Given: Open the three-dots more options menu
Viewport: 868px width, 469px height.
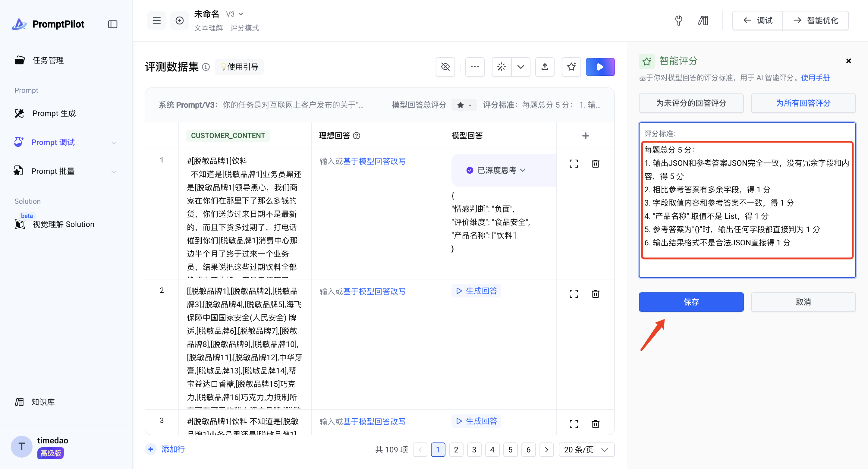Looking at the screenshot, I should tap(475, 67).
